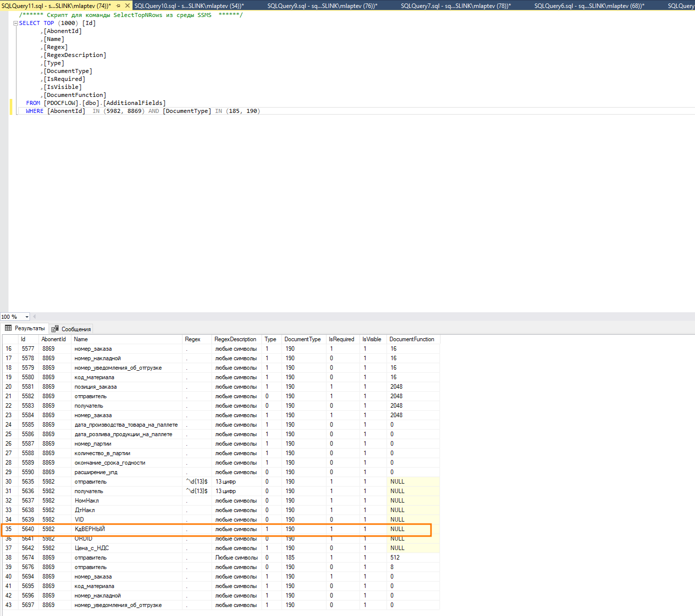
Task: Click Id cell 5697
Action: point(29,605)
